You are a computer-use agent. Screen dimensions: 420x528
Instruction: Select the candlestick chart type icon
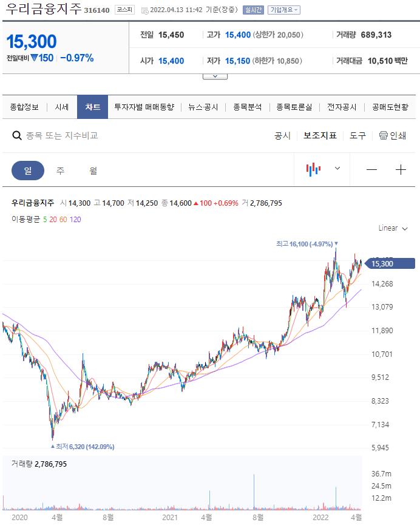click(313, 169)
